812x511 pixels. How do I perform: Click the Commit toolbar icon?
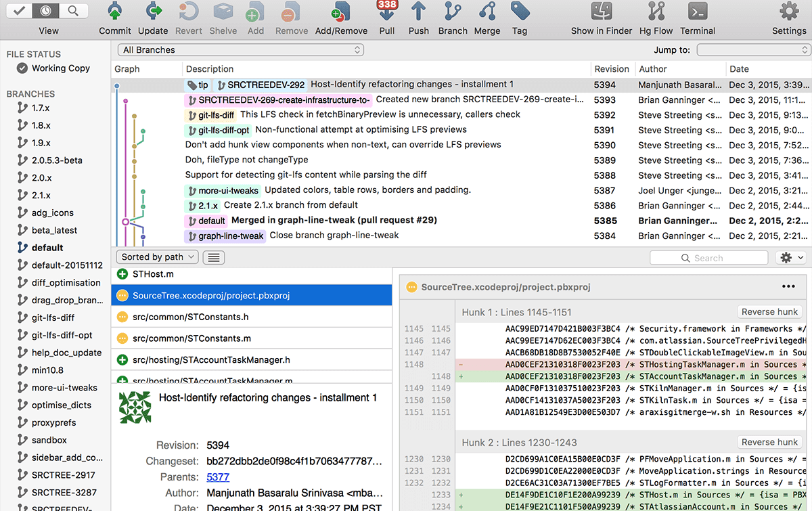pos(115,12)
